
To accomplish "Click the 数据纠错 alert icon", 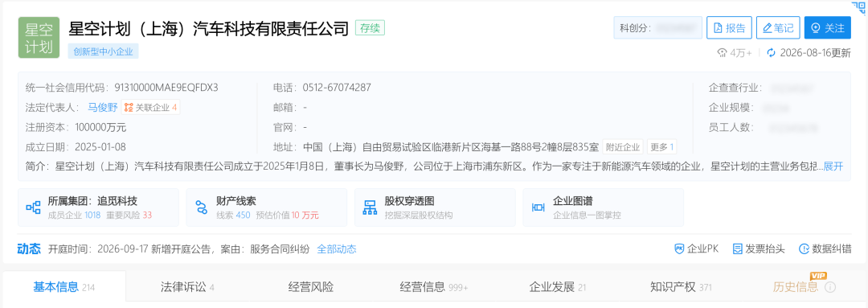I will click(804, 249).
